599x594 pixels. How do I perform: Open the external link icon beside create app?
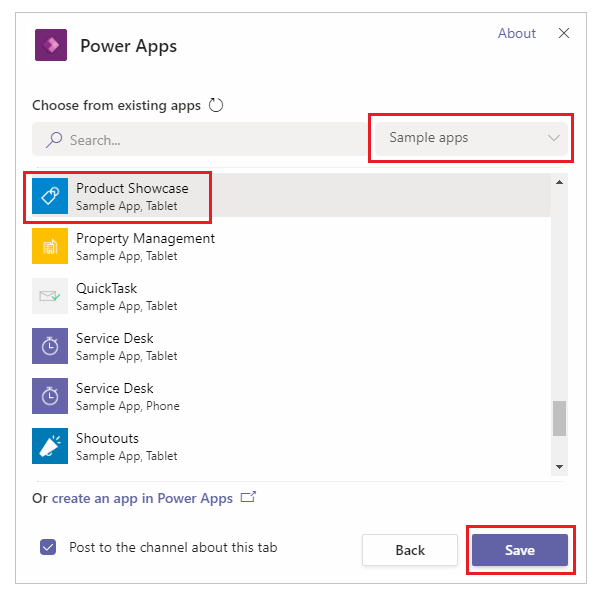[x=248, y=497]
